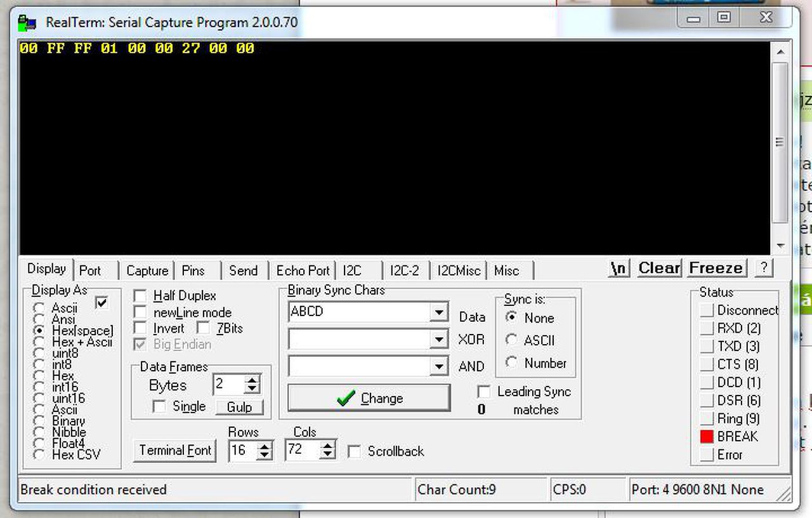The height and width of the screenshot is (518, 812).
Task: Click the Port: 4 9600 8N1 None status text
Action: [698, 489]
